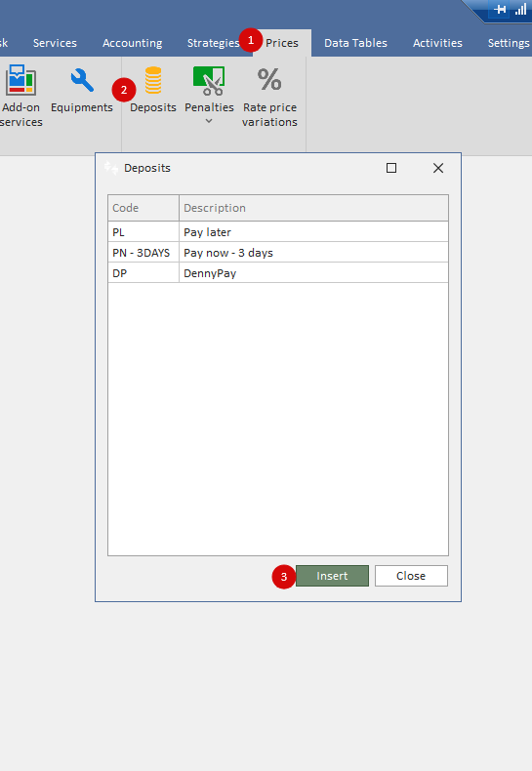Select the DennyPay row

(278, 273)
